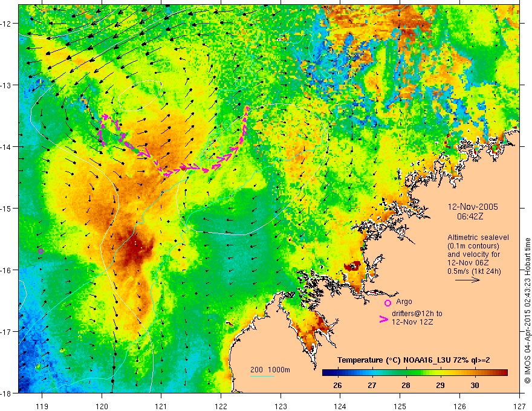Viewport: 532px width, 411px height.
Task: Click latitude axis label -13
Action: point(6,85)
